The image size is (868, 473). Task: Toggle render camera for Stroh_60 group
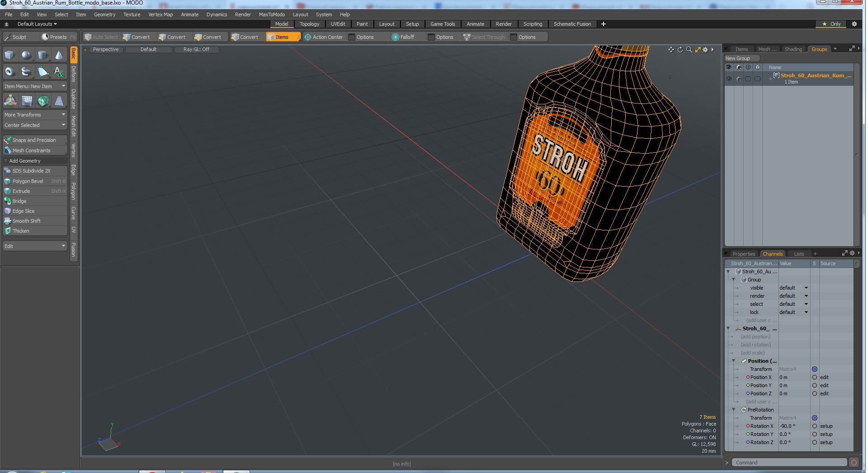pos(739,79)
